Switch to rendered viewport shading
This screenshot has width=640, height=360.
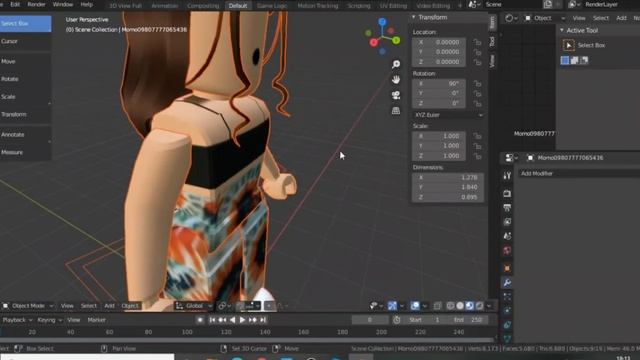pos(480,306)
